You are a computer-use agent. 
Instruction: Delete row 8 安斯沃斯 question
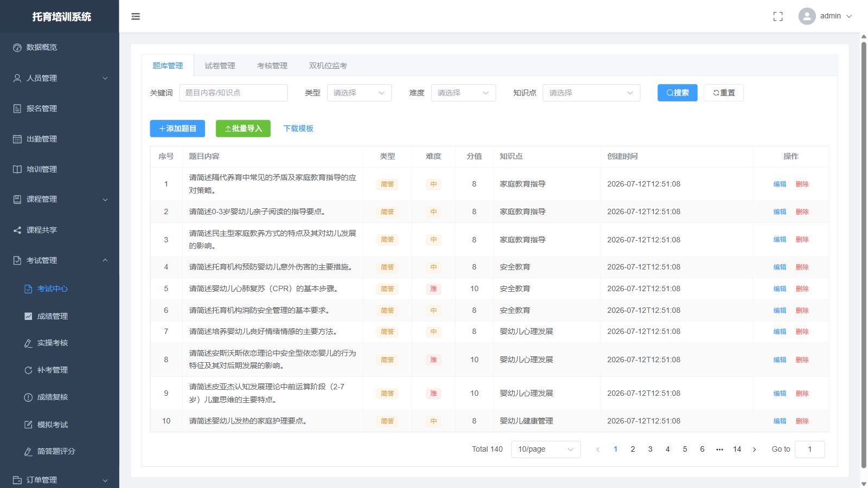[802, 360]
